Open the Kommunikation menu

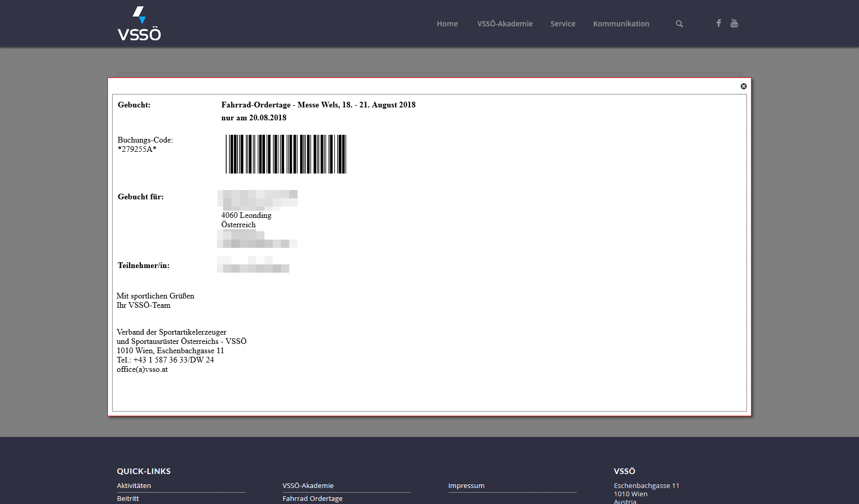(x=621, y=24)
